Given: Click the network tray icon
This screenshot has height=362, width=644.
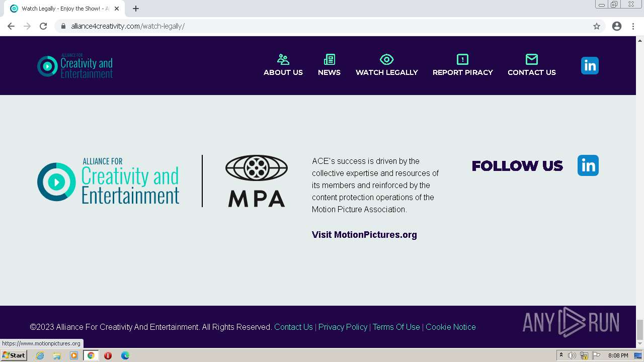Looking at the screenshot, I should (584, 355).
